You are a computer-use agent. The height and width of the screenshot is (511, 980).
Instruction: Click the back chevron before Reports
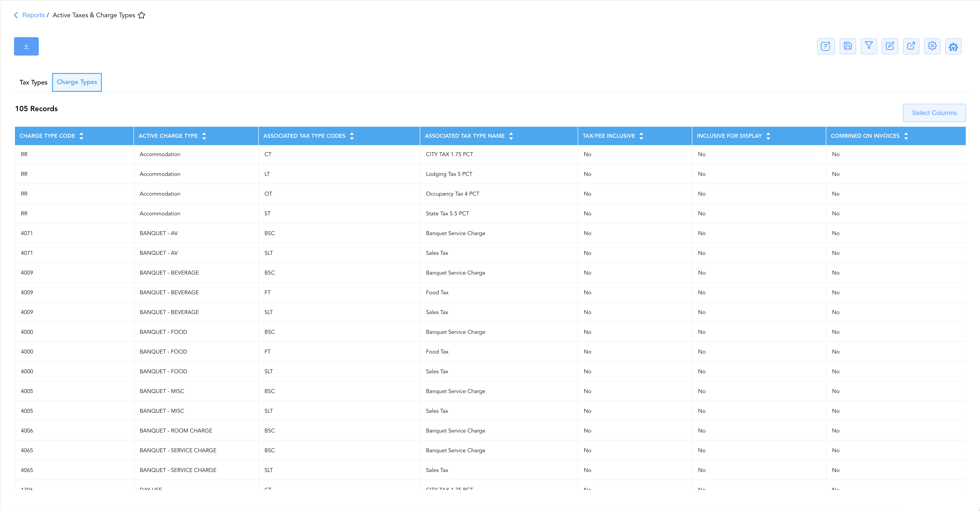pyautogui.click(x=16, y=15)
